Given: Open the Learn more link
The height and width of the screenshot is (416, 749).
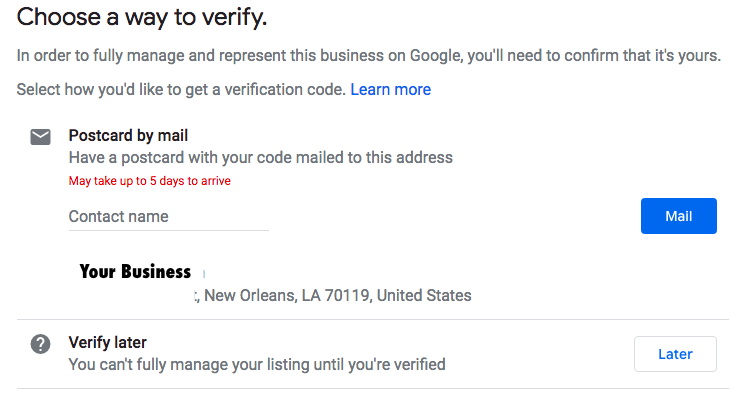Looking at the screenshot, I should point(390,90).
